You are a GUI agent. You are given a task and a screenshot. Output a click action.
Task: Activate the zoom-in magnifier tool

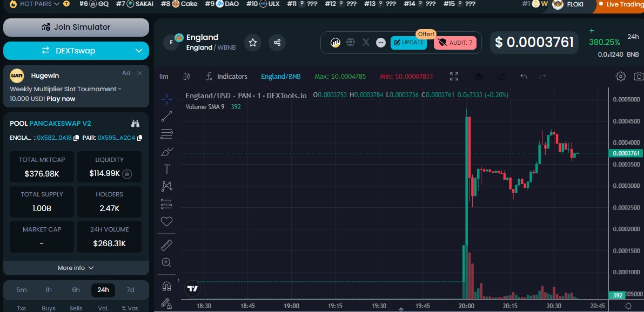tap(166, 262)
